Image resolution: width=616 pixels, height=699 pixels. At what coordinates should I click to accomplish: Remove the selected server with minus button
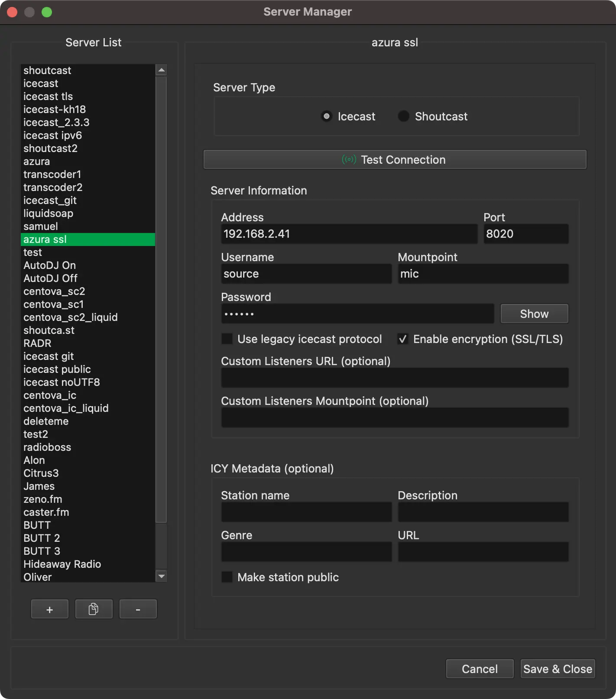(x=138, y=609)
